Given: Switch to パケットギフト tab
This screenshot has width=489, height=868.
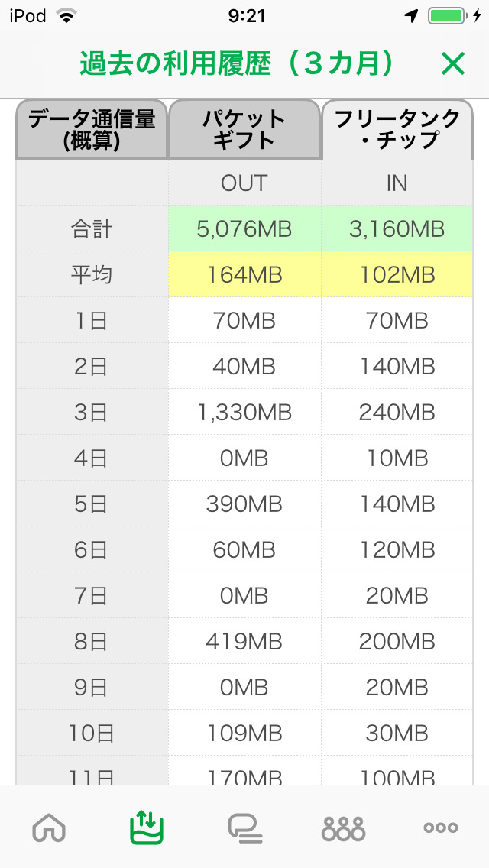Looking at the screenshot, I should point(244,129).
